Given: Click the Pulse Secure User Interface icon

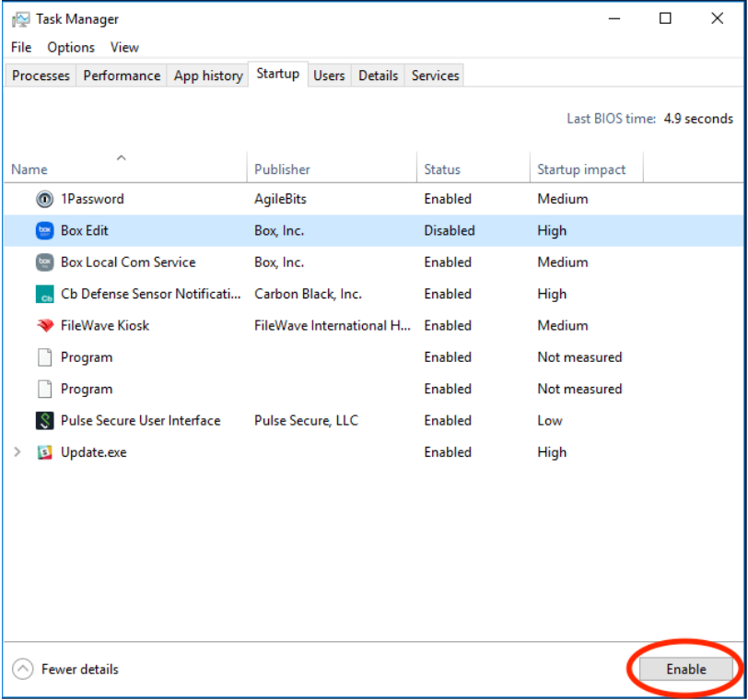Looking at the screenshot, I should [45, 421].
